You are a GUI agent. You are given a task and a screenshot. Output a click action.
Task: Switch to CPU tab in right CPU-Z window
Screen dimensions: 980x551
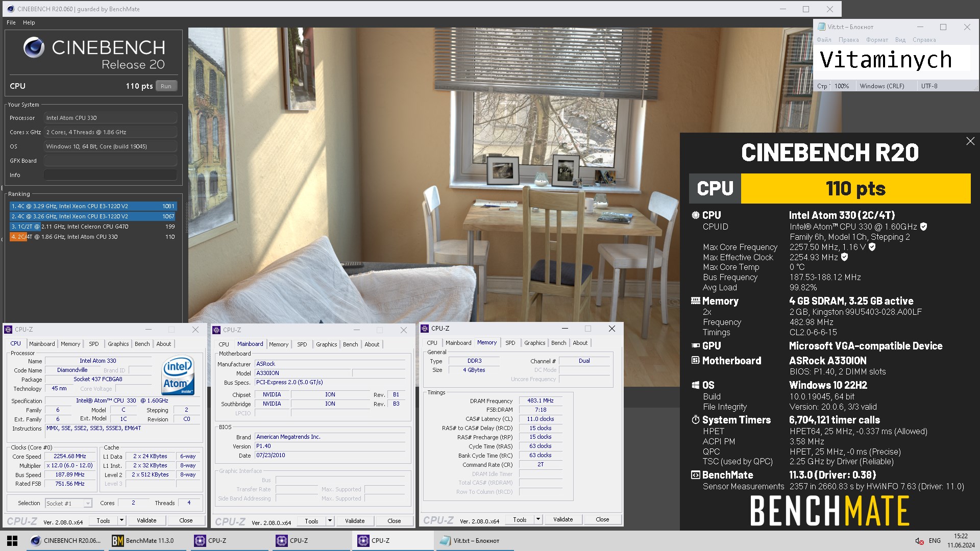432,343
